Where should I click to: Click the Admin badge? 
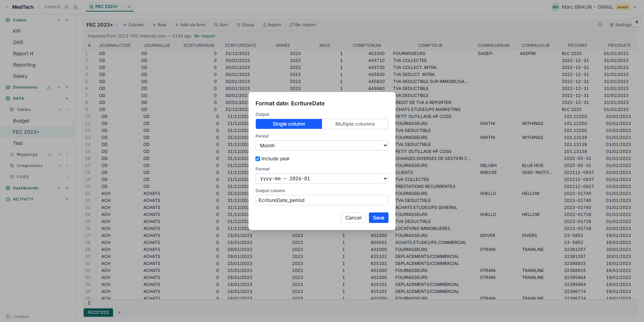tap(623, 7)
